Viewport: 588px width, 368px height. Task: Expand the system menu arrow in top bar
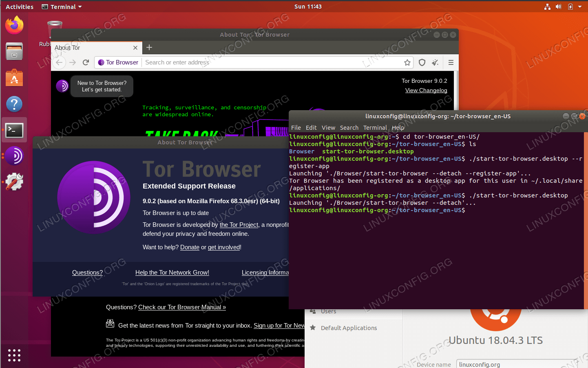pos(580,7)
